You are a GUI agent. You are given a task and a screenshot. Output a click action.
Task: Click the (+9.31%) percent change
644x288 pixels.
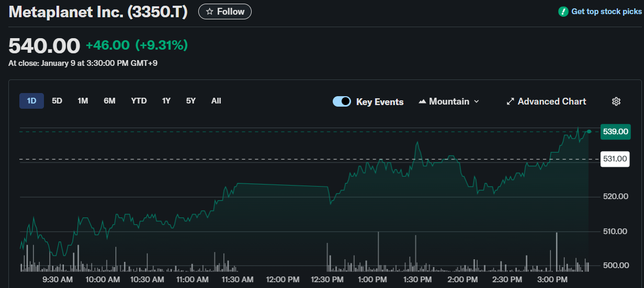(x=162, y=45)
